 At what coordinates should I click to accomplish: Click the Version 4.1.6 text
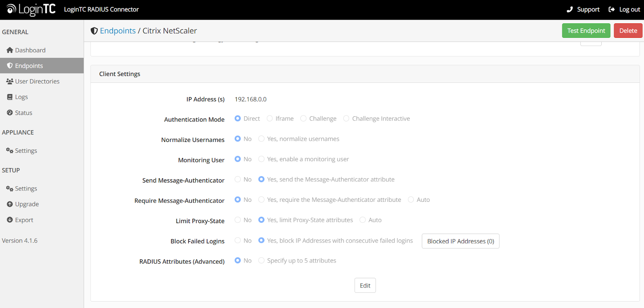click(20, 240)
